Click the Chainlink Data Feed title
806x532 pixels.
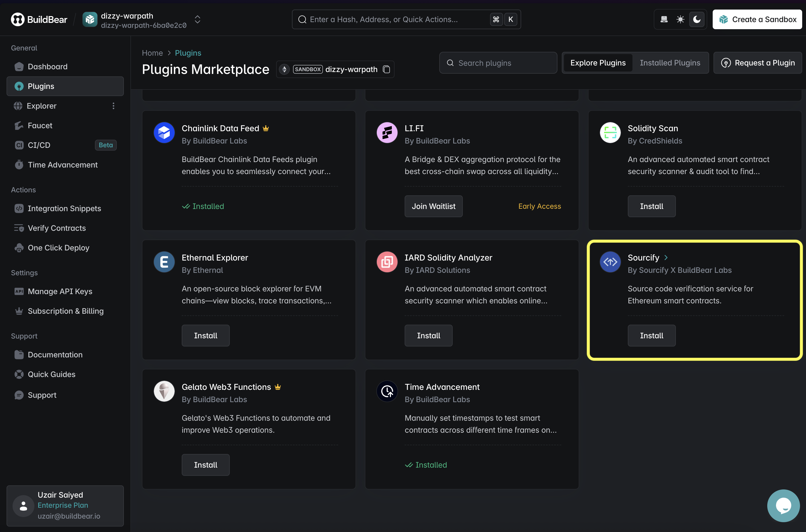point(220,128)
